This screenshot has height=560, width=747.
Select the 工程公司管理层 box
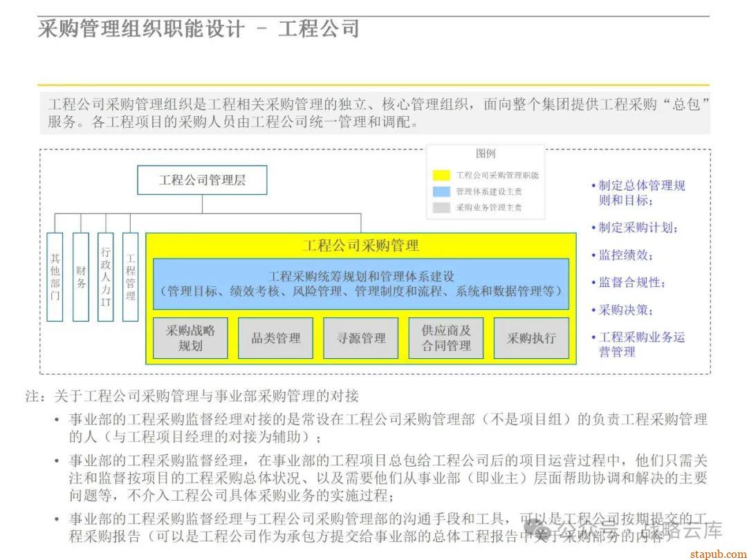tap(203, 180)
